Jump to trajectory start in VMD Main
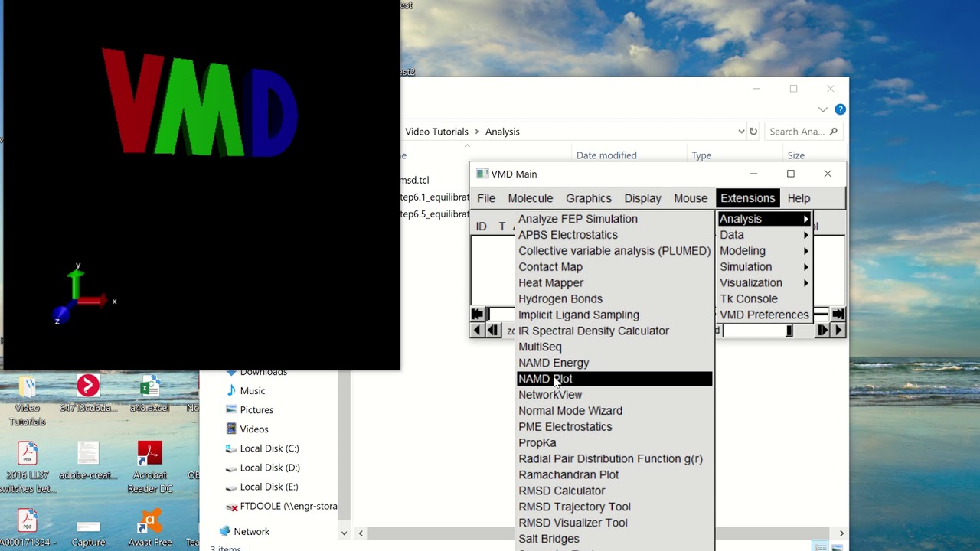This screenshot has width=980, height=551. 478,314
